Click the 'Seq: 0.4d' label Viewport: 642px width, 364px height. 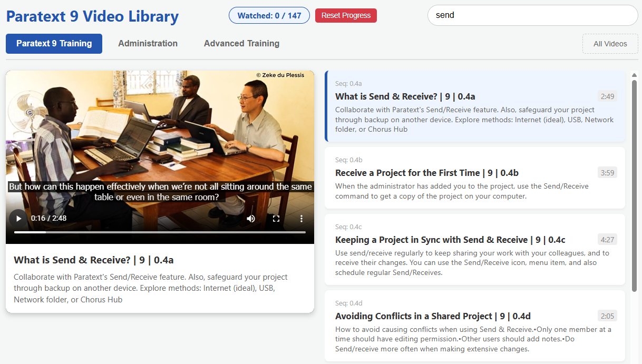[x=349, y=303]
